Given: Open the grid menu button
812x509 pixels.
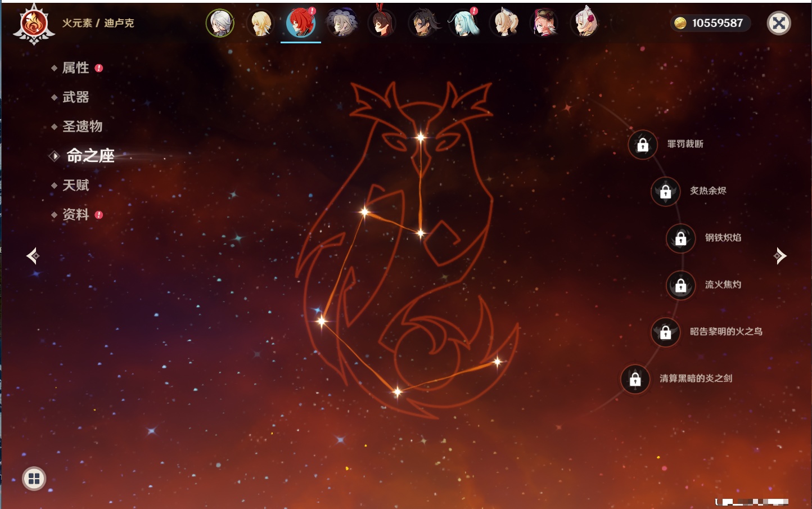Looking at the screenshot, I should click(34, 479).
